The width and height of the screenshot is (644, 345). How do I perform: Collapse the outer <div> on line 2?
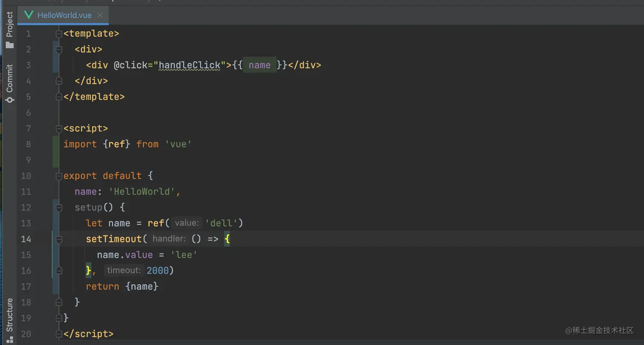coord(59,49)
